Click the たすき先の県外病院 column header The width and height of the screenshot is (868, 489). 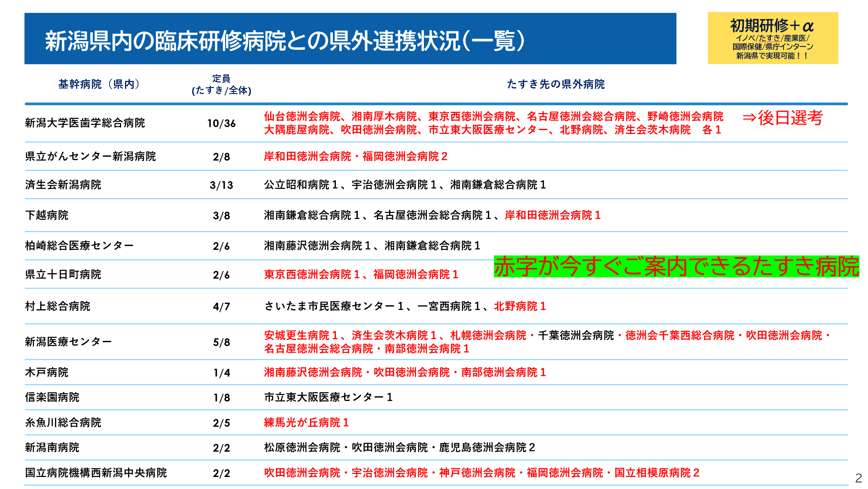(x=555, y=84)
